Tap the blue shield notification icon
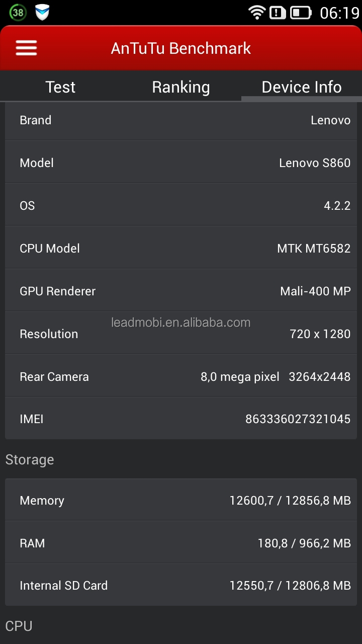Screen dimensions: 362x644 (42, 13)
